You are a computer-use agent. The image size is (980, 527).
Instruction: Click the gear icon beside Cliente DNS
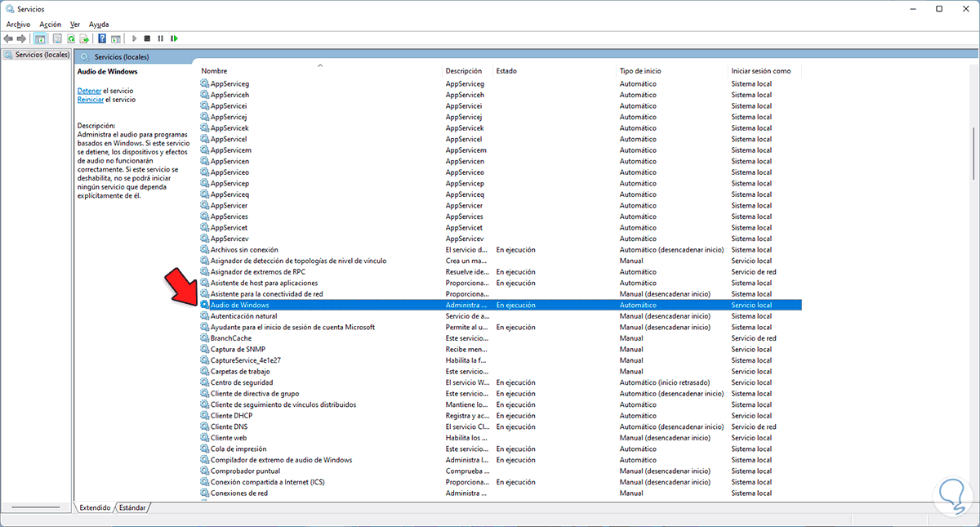pyautogui.click(x=205, y=427)
